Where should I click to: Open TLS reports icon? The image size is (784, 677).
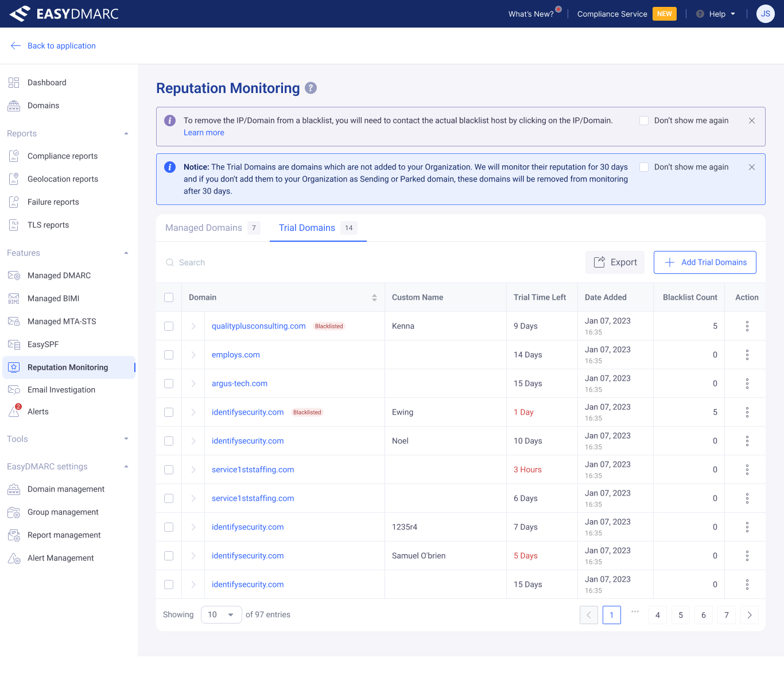tap(14, 225)
